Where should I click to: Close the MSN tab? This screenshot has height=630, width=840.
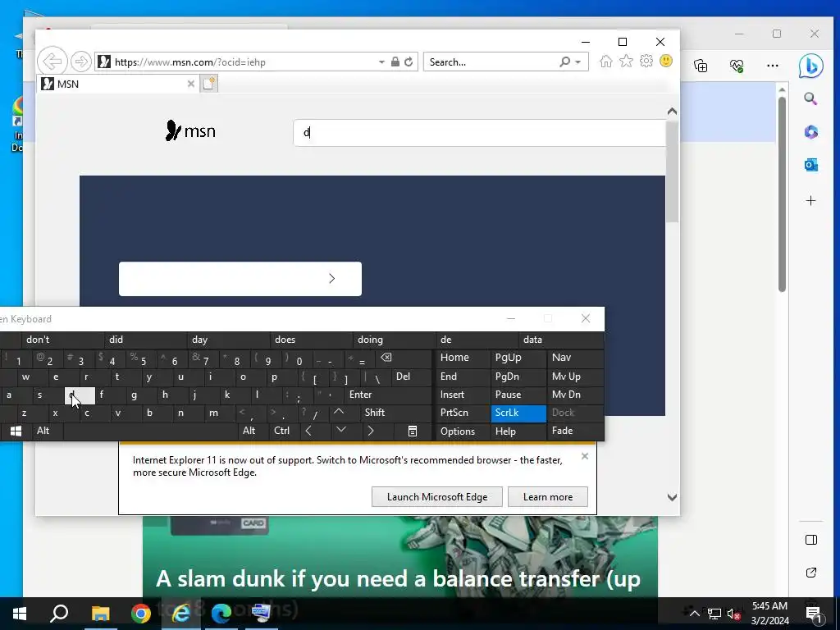pos(190,84)
